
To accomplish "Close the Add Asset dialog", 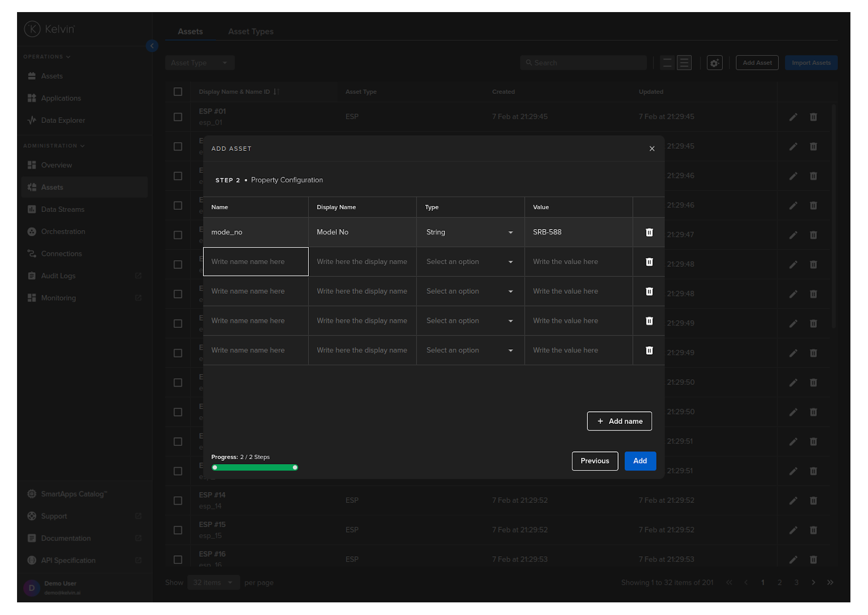I will pos(652,149).
